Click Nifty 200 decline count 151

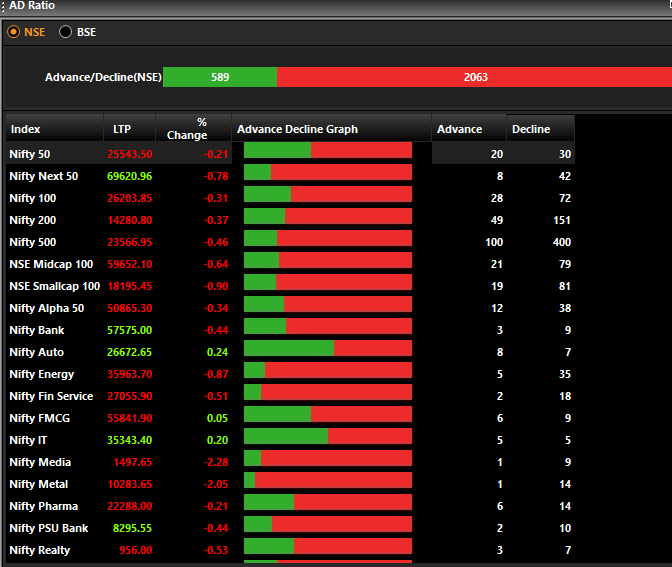pos(561,220)
